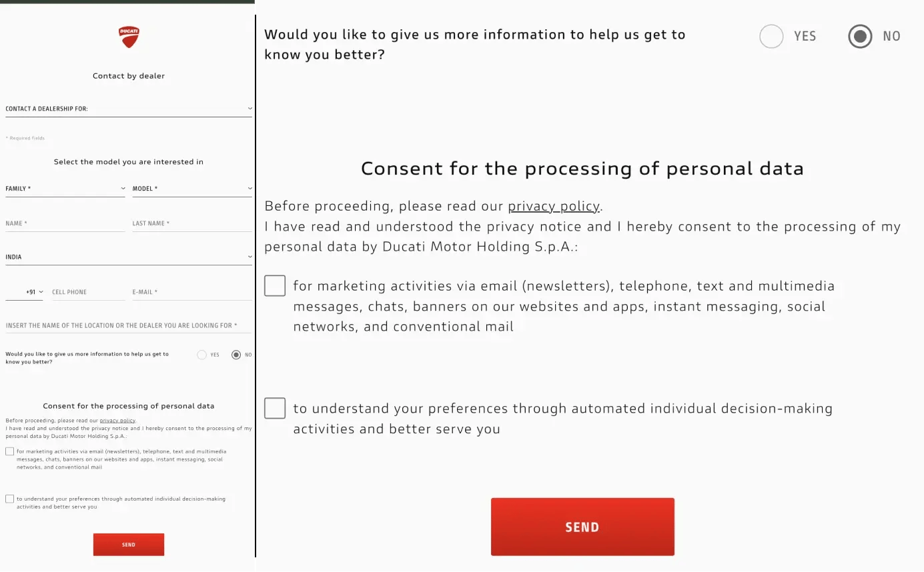Viewport: 924px width, 572px height.
Task: Select the enlarged YES radio button
Action: (771, 36)
